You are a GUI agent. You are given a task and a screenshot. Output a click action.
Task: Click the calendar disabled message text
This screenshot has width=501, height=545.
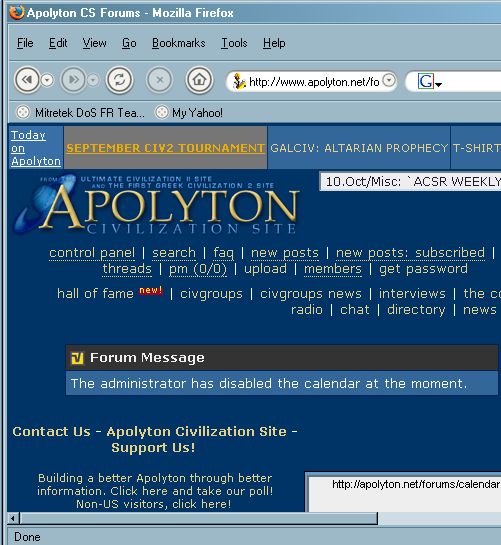point(269,384)
